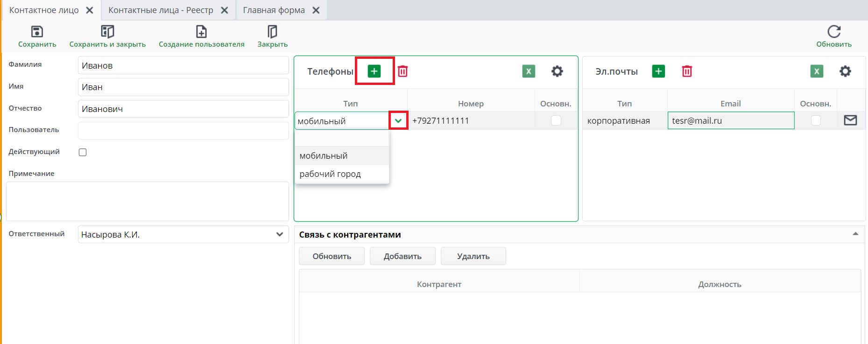
Task: Click Save and close (Сохранить и закрыть) icon
Action: click(x=107, y=32)
